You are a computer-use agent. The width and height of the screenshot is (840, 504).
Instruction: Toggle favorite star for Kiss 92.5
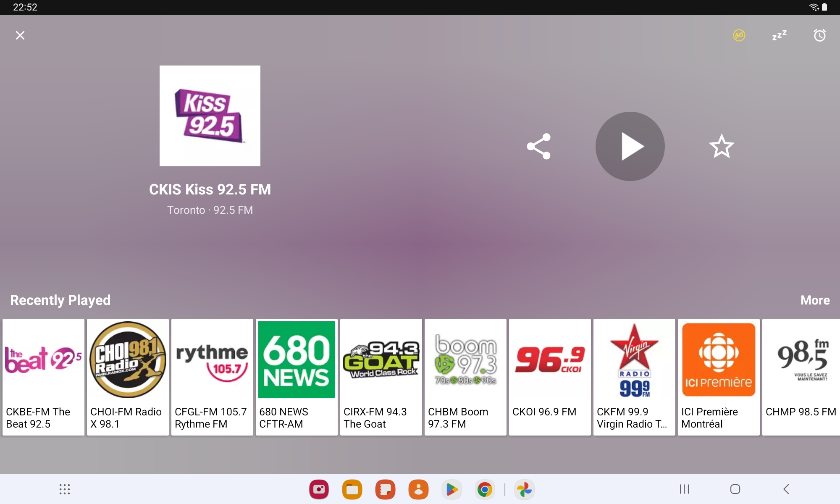[x=722, y=146]
